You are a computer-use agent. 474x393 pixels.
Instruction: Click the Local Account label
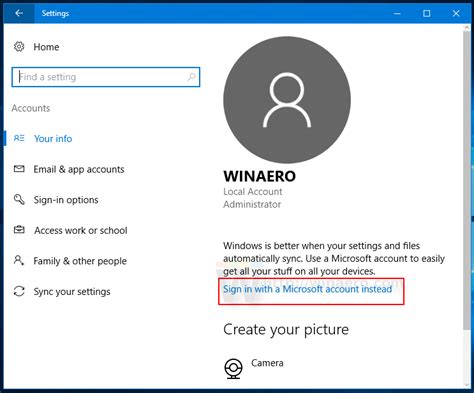(253, 192)
